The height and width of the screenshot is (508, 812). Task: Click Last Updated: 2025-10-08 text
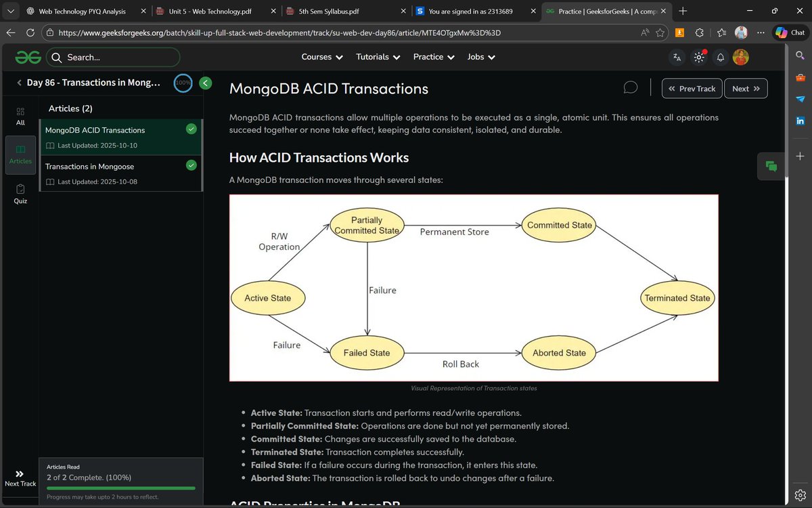tap(97, 182)
